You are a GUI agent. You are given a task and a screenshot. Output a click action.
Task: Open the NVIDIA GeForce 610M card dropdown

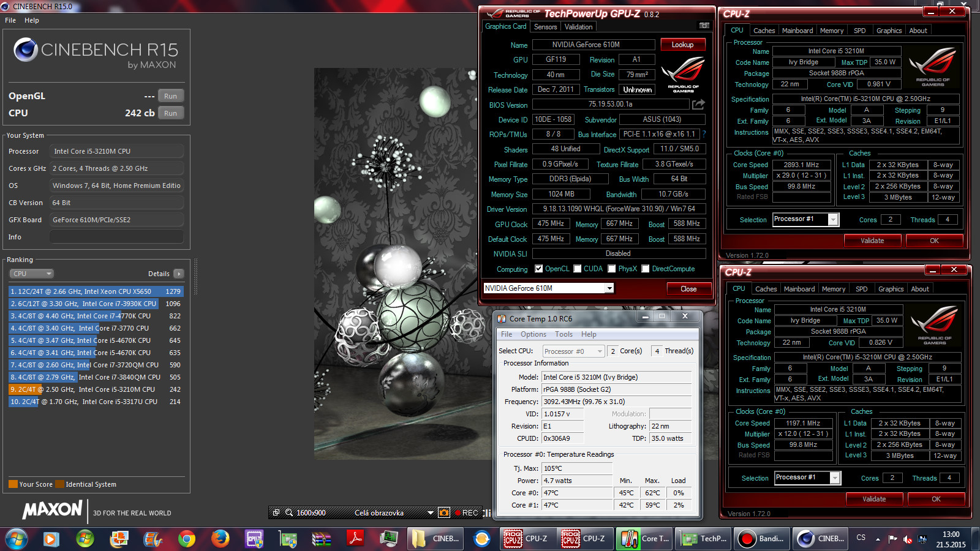pos(609,288)
